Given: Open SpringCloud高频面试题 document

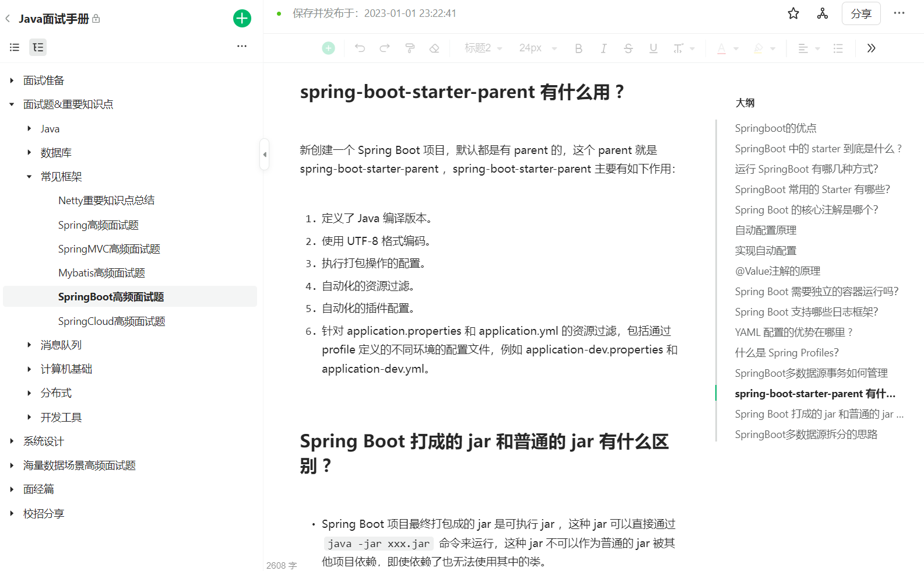Looking at the screenshot, I should point(112,321).
